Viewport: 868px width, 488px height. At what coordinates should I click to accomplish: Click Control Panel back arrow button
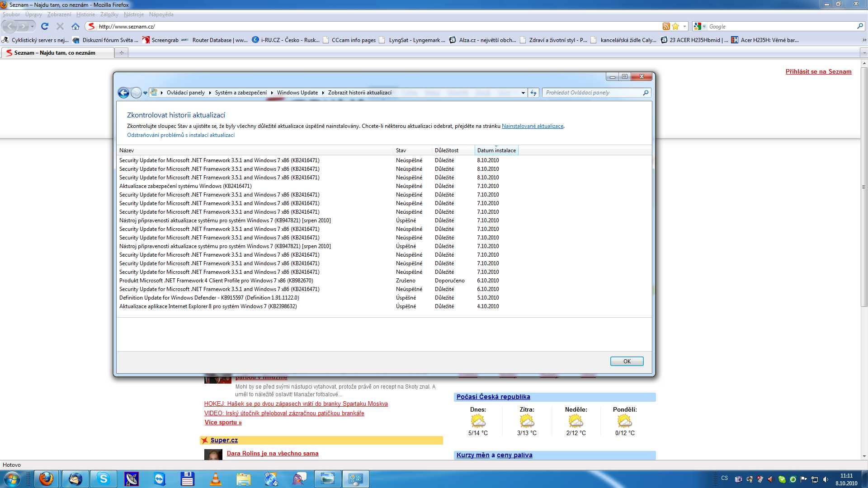pyautogui.click(x=123, y=93)
